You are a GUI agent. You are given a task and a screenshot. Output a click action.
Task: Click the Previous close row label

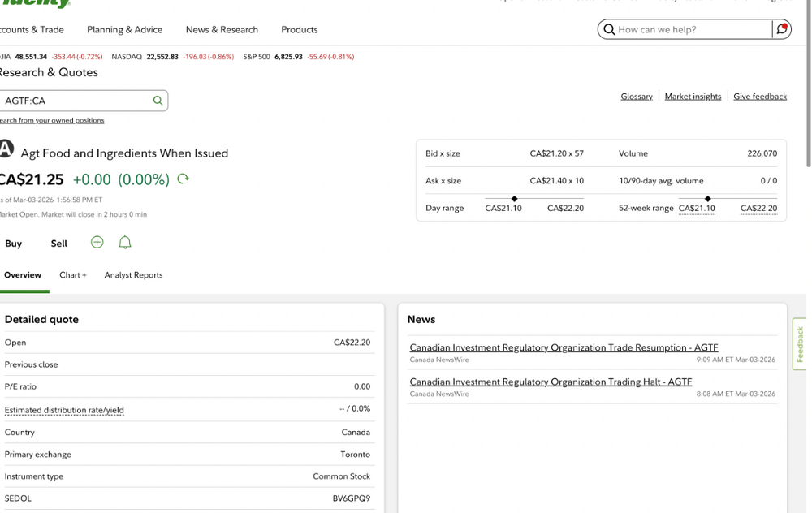pyautogui.click(x=31, y=364)
